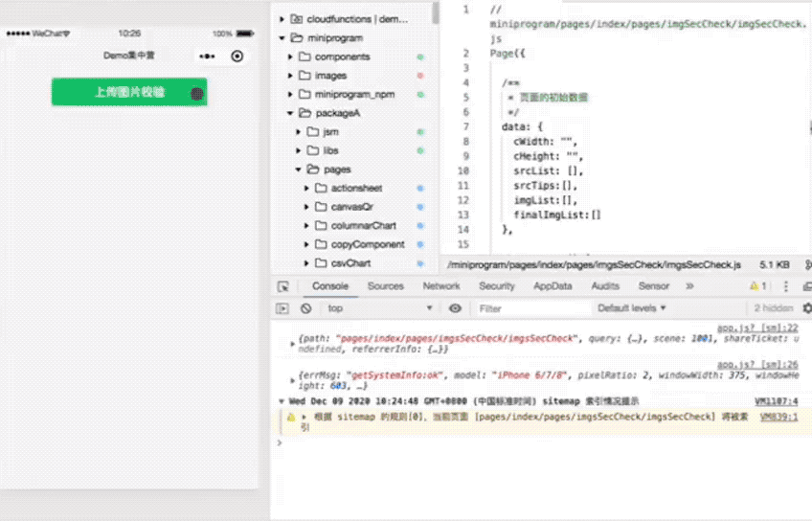Image resolution: width=812 pixels, height=521 pixels.
Task: Click the battery icon in simulator status bar
Action: pyautogui.click(x=245, y=34)
